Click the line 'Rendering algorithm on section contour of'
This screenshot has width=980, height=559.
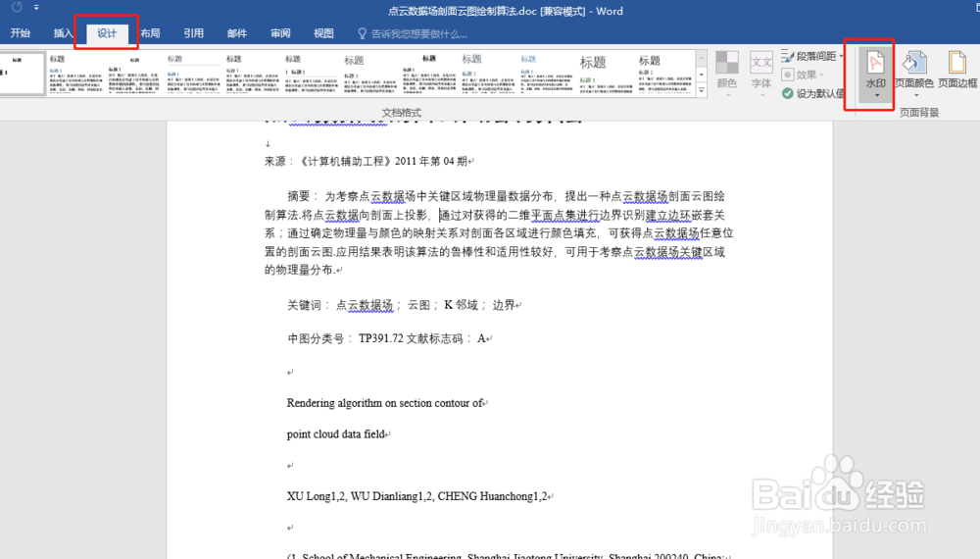pos(387,403)
